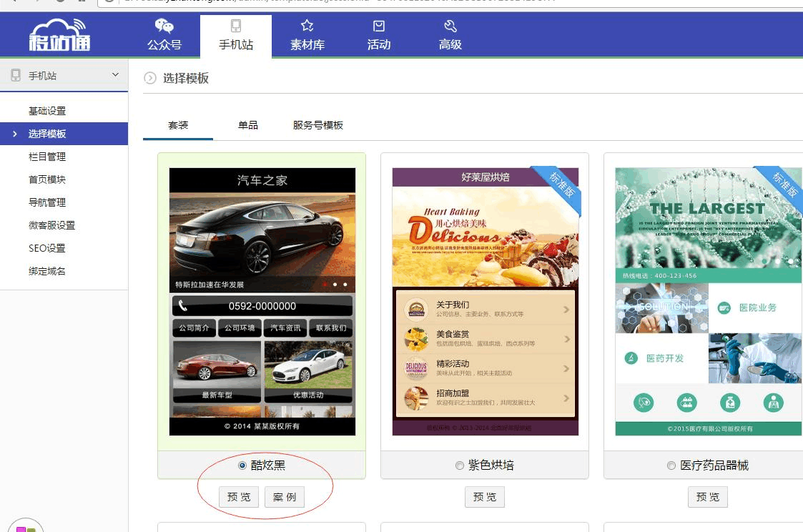
Task: Select the 酷炫黑 template radio button
Action: [x=242, y=465]
